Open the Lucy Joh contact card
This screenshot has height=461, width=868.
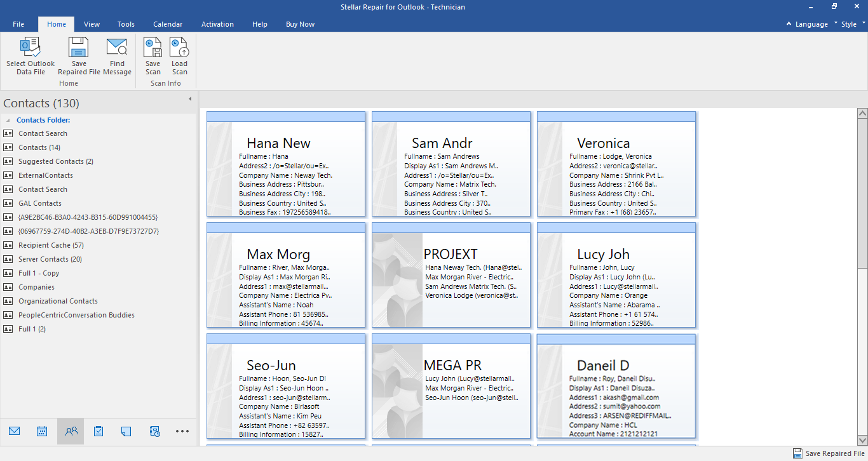pyautogui.click(x=616, y=275)
